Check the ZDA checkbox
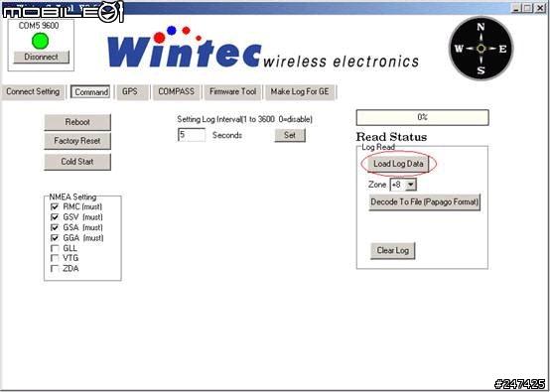This screenshot has width=550, height=392. pyautogui.click(x=55, y=269)
